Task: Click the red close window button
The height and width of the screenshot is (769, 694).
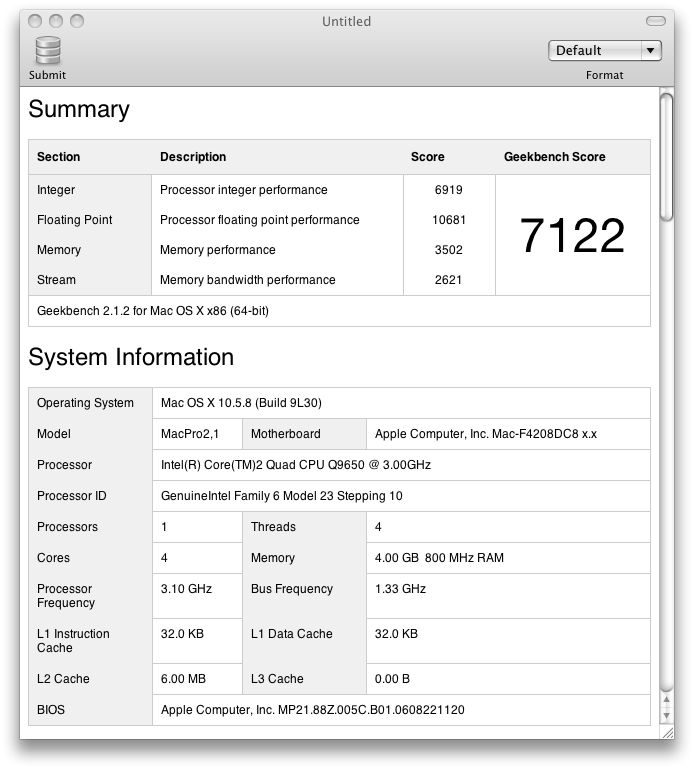Action: (35, 21)
